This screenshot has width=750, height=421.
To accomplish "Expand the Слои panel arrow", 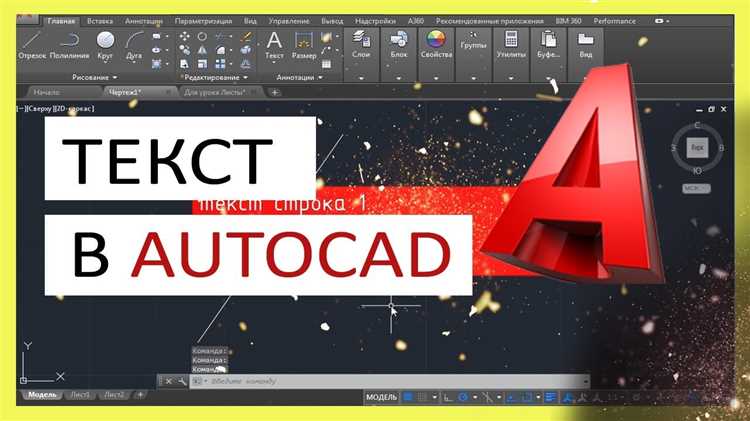I will pos(361,78).
